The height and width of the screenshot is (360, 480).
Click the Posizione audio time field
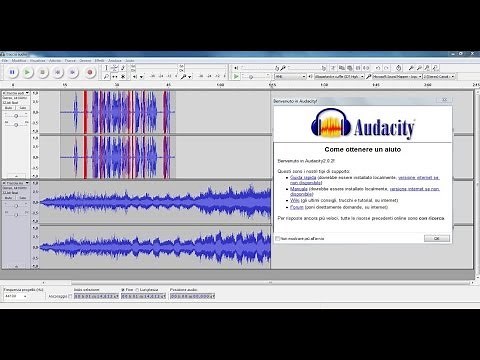pos(192,296)
